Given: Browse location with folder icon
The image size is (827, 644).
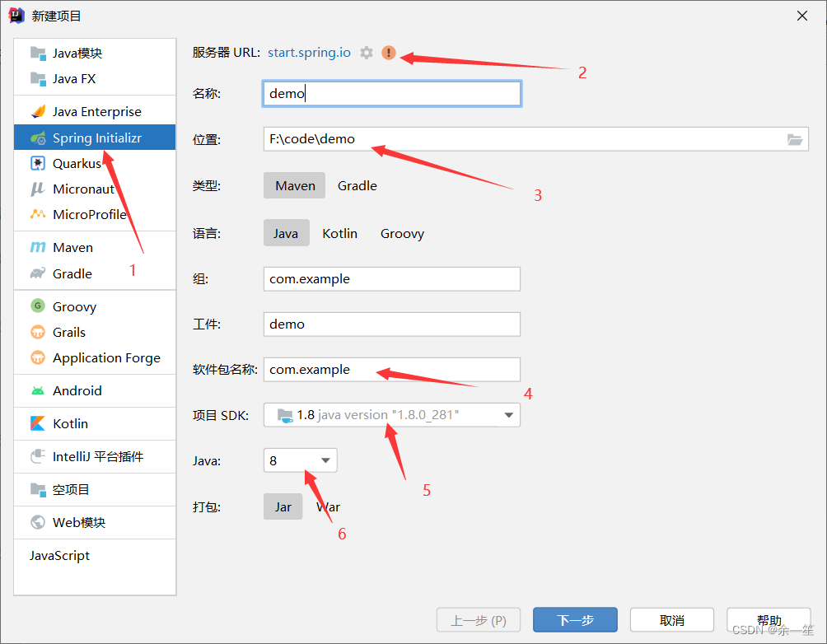Looking at the screenshot, I should (x=795, y=139).
